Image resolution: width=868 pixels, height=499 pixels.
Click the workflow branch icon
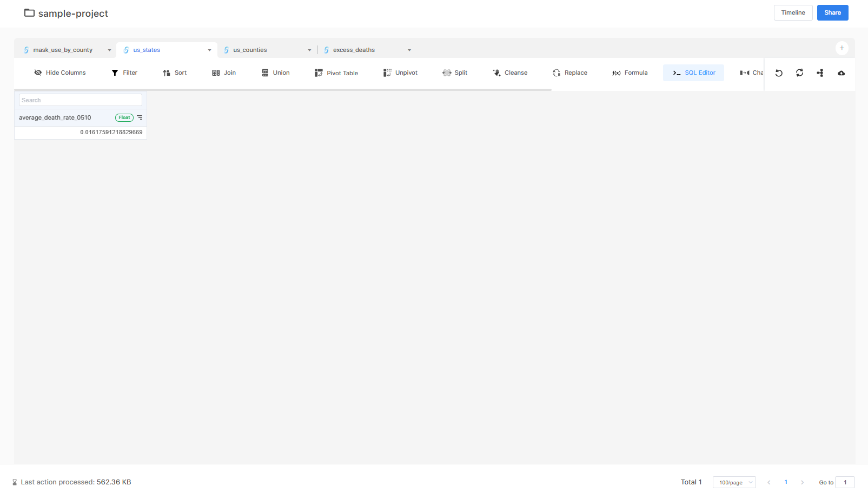click(820, 73)
